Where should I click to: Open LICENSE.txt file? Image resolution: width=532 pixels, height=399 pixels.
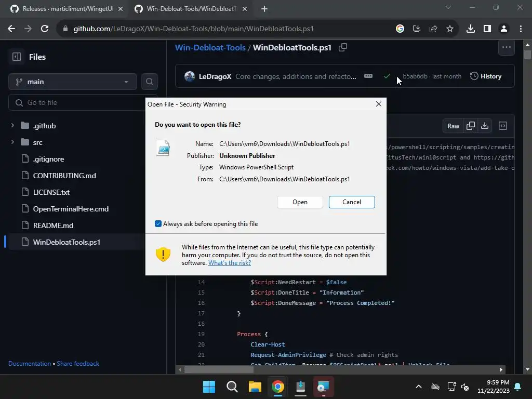tap(51, 192)
